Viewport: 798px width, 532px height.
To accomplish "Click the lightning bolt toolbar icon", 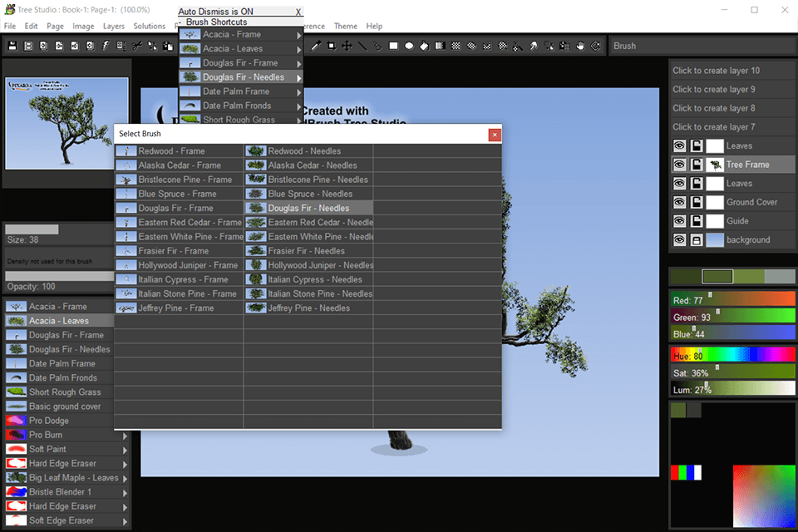I will (106, 46).
